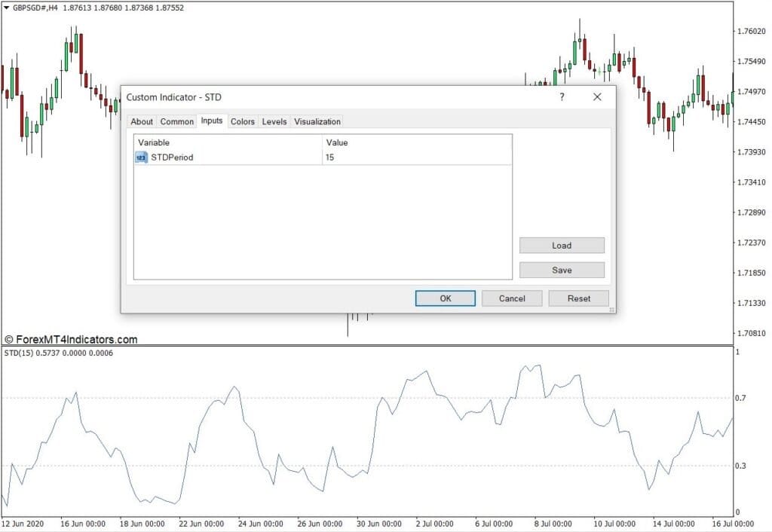This screenshot has width=772, height=532.
Task: Click the STDPeriod integer type icon
Action: point(142,157)
